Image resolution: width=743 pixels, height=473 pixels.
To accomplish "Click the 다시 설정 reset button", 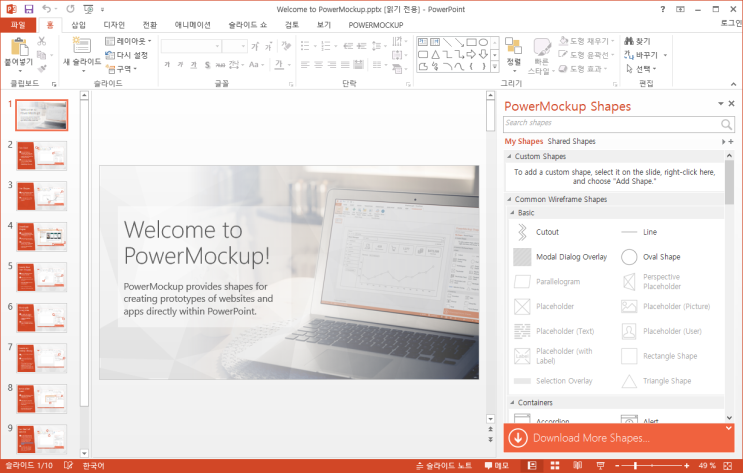I will 126,55.
